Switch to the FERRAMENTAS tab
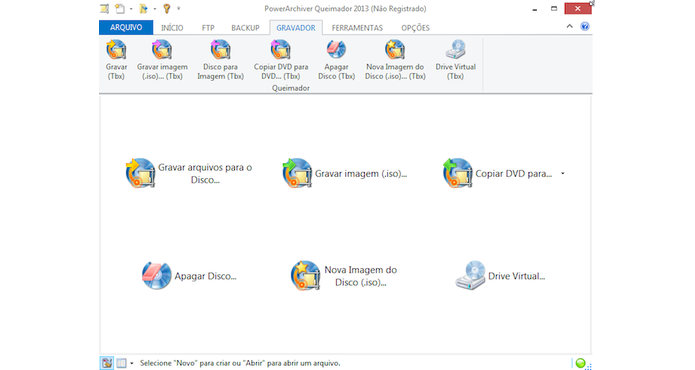 357,28
